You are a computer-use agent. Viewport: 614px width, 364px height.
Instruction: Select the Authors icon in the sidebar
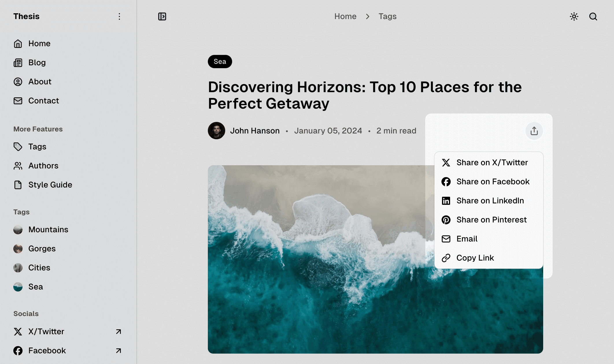click(18, 166)
